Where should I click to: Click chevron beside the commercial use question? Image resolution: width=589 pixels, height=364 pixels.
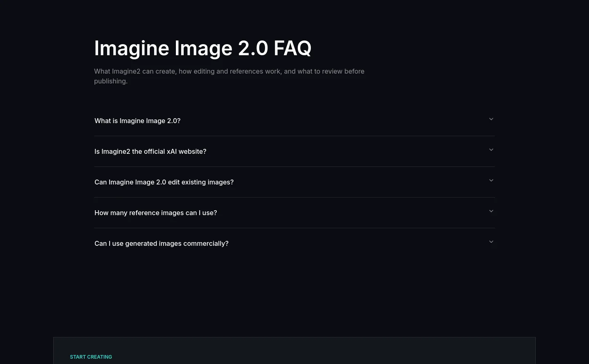coord(491,242)
